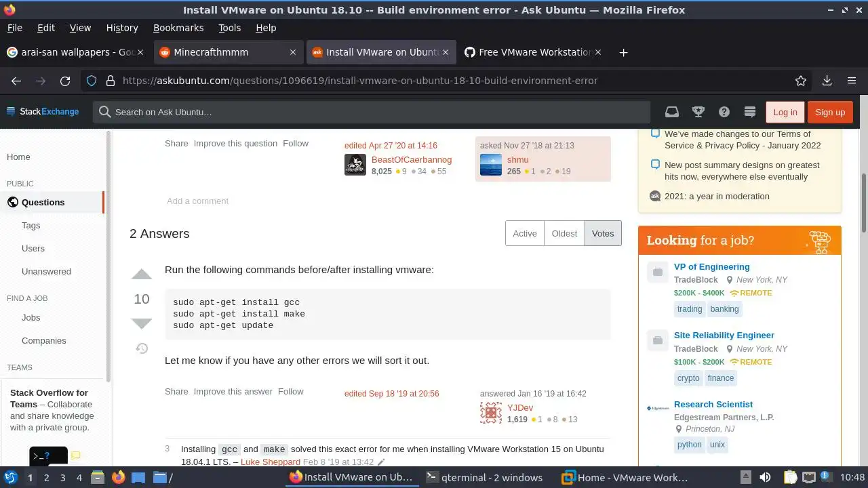Open the Stack Exchange sites chat icon
This screenshot has width=868, height=488.
pos(750,112)
